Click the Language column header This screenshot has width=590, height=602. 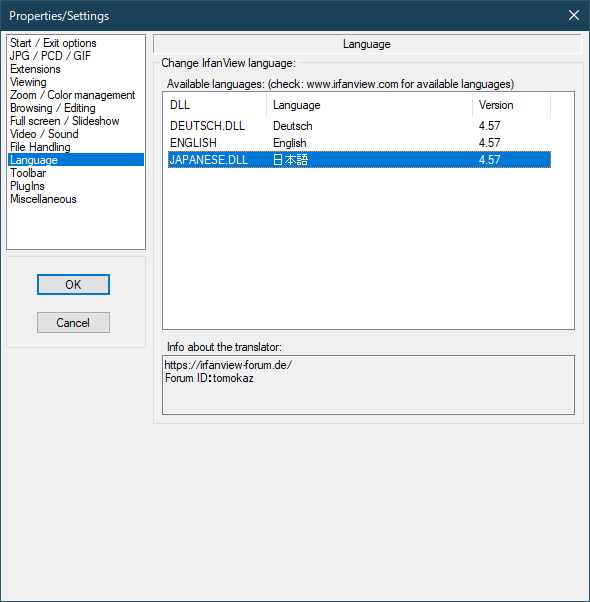(369, 105)
